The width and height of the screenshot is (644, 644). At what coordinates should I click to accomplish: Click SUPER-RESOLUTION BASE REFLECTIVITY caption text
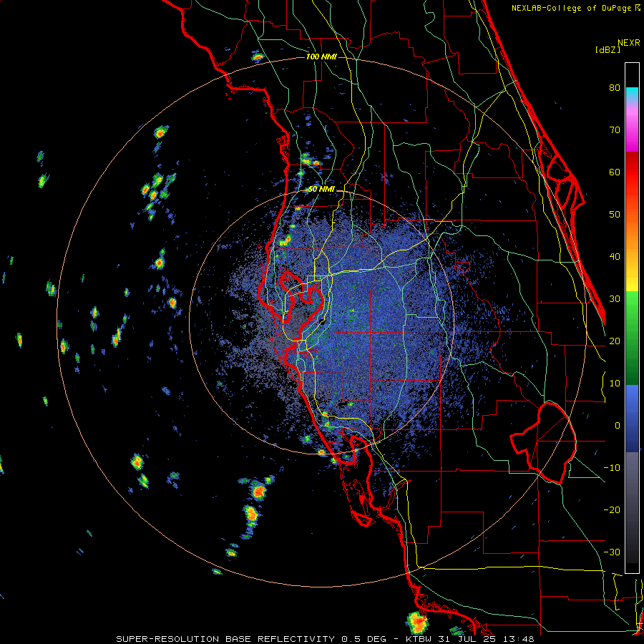(x=225, y=639)
